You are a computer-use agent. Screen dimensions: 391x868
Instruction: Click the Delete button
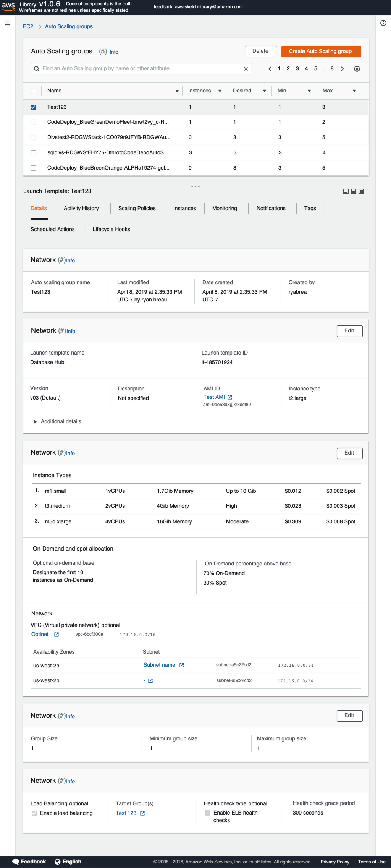(261, 52)
